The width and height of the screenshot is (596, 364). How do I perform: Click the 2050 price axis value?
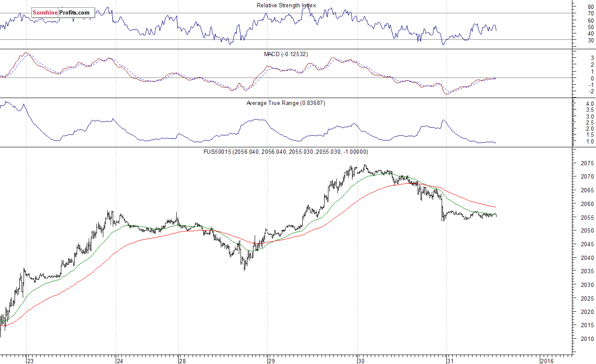[x=588, y=231]
